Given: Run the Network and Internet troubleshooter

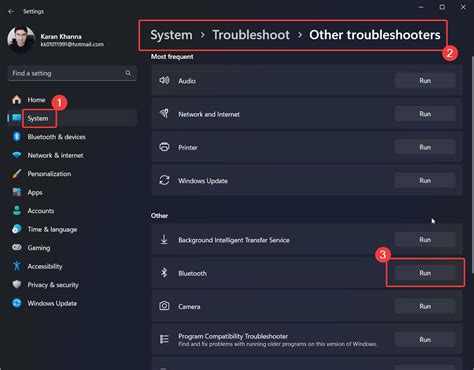Looking at the screenshot, I should 425,114.
